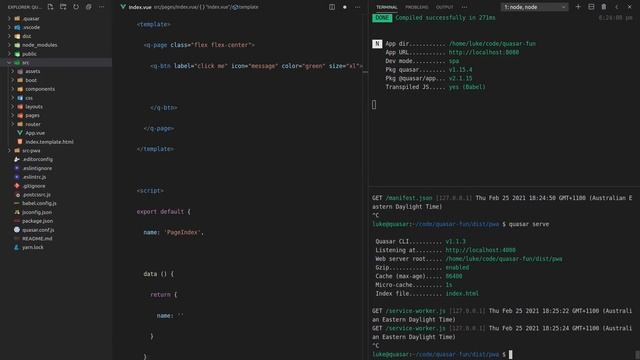Click the HTML icon beside index.template.html
Viewport: 640px width, 360px height.
point(20,142)
